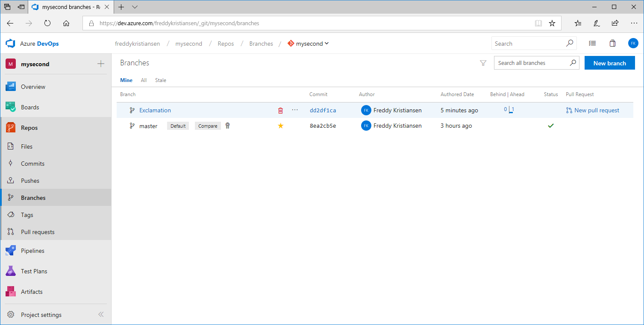Click the Azure DevOps logo
This screenshot has width=644, height=325.
tap(11, 44)
